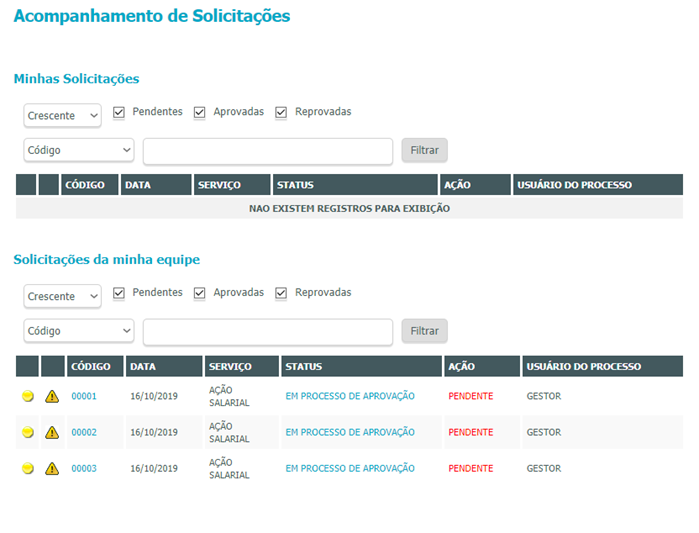Click USUÁRIO DO PROCESSO header in Minhas Solicitações
Screen dimensions: 699x533
click(598, 184)
